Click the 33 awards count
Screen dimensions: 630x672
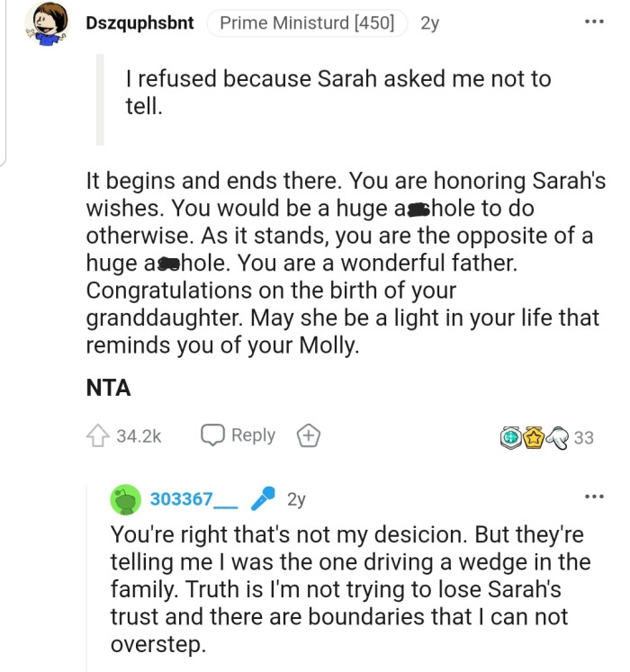583,438
